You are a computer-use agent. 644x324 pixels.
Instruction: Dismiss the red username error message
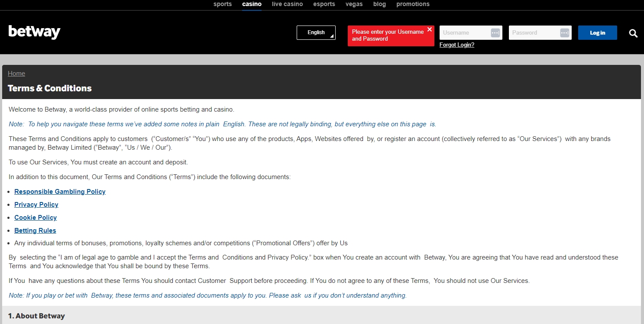(430, 29)
